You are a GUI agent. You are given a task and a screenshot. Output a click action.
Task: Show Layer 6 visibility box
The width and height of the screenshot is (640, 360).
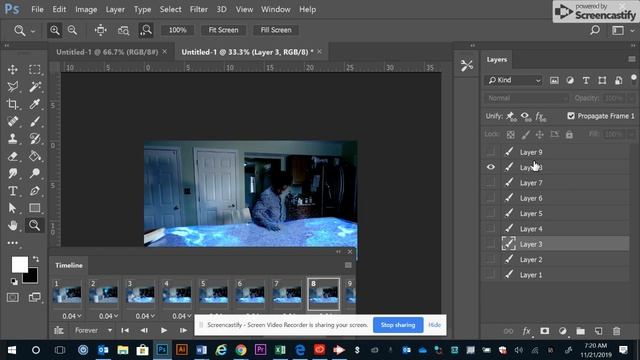click(x=491, y=198)
